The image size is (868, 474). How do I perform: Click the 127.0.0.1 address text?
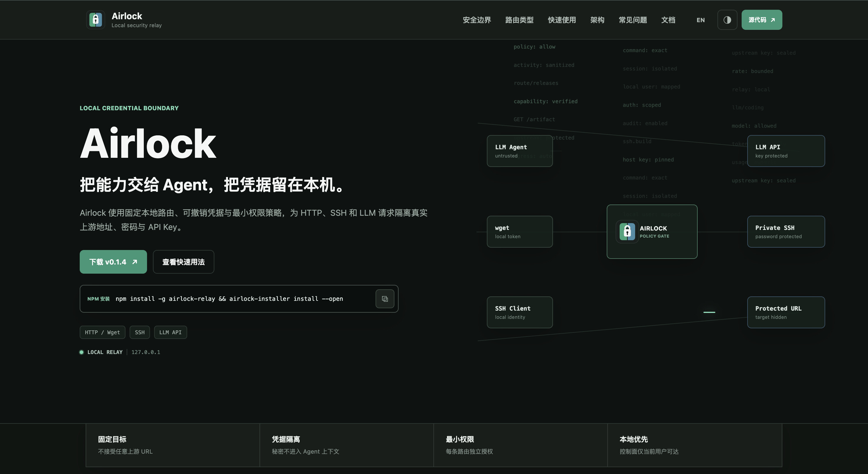coord(146,352)
